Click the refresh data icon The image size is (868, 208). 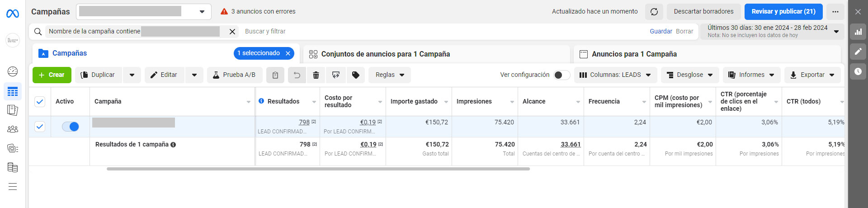[654, 12]
